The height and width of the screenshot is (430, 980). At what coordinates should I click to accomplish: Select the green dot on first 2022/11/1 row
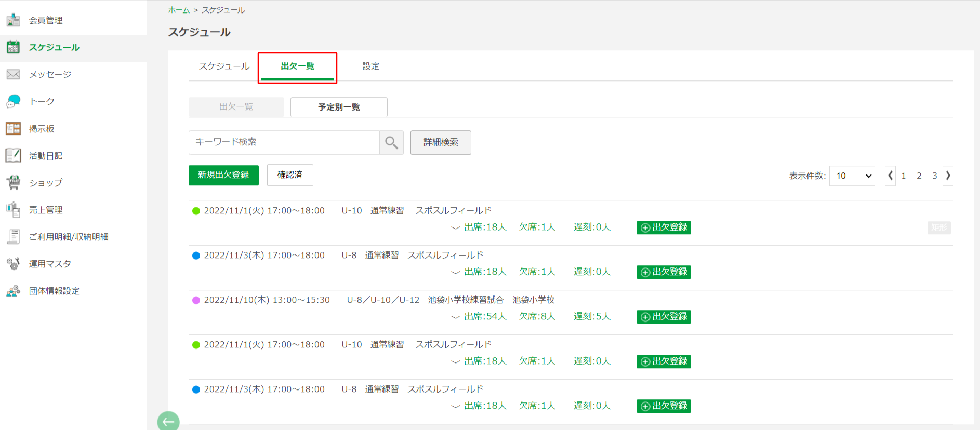point(196,211)
